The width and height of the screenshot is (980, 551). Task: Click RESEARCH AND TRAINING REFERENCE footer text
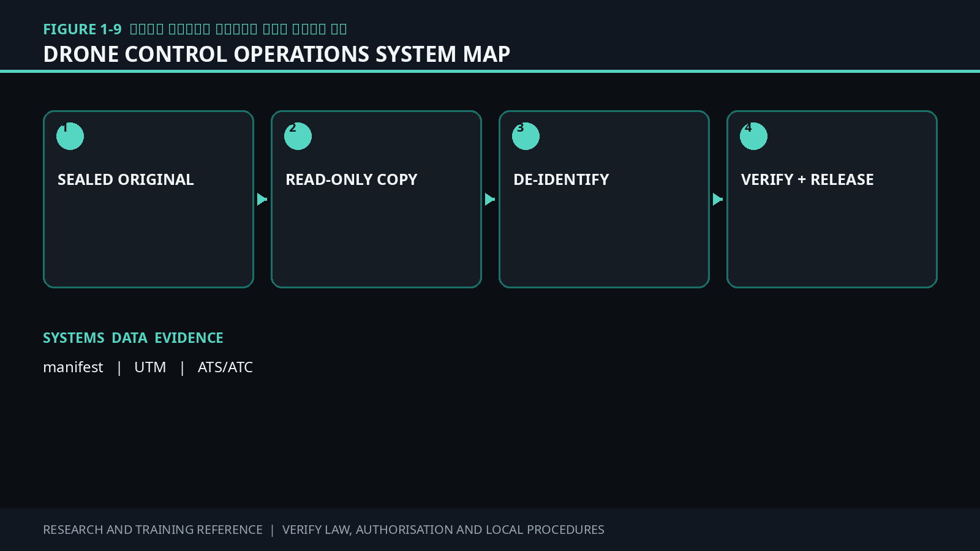[x=153, y=530]
